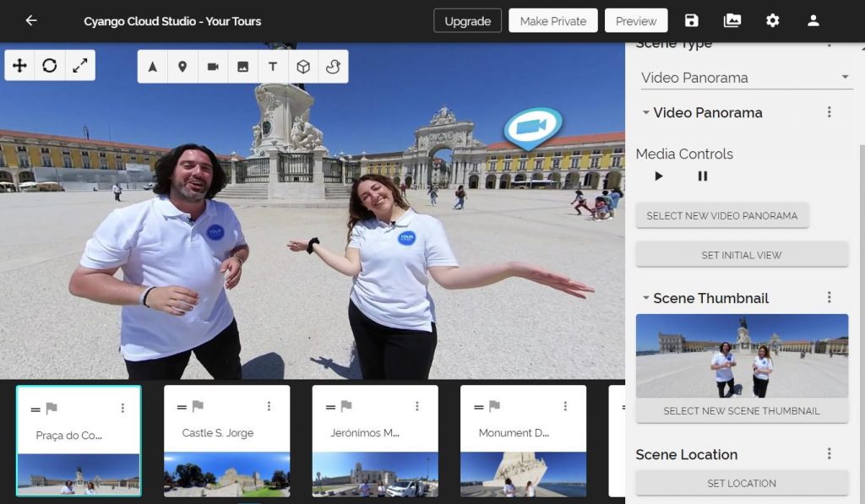Image resolution: width=865 pixels, height=504 pixels.
Task: Add a location pin hotspot
Action: click(x=182, y=67)
